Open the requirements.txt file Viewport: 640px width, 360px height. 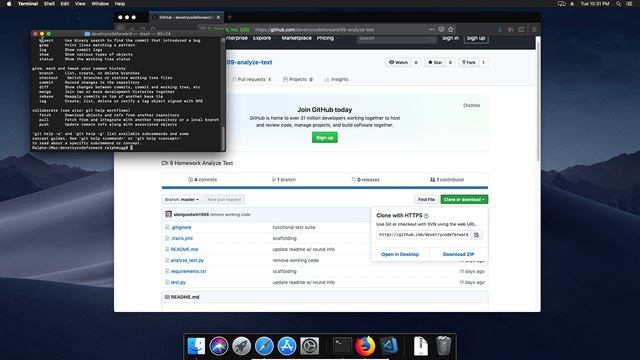point(189,271)
